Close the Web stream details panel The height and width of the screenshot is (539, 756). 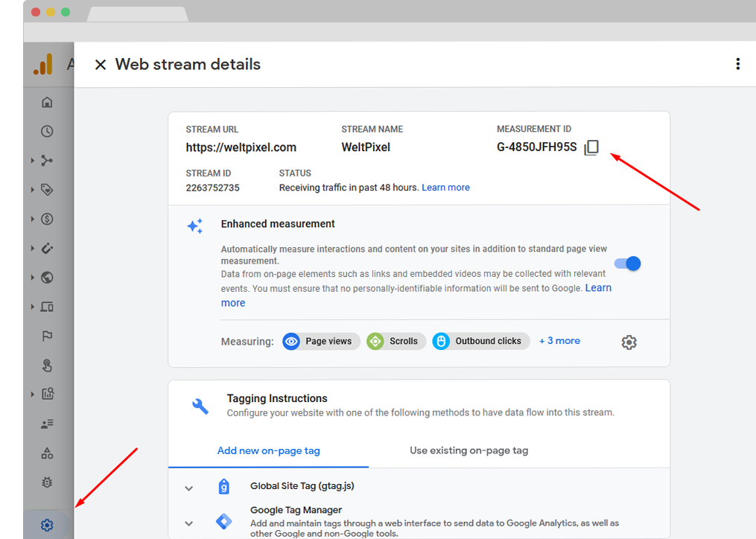point(101,65)
